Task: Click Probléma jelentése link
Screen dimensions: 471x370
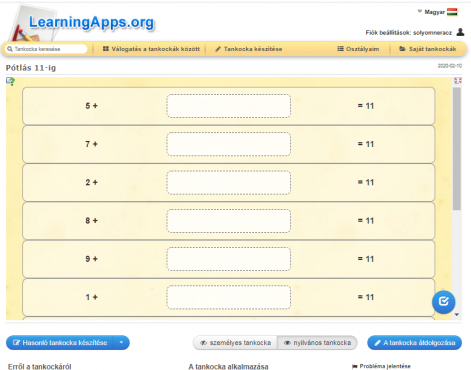Action: (x=381, y=366)
